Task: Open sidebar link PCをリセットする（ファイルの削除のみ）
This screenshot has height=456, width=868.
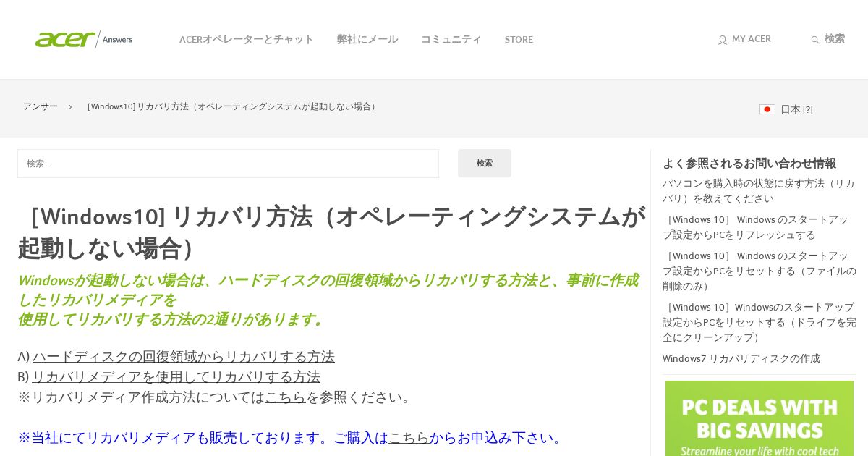Action: (759, 271)
